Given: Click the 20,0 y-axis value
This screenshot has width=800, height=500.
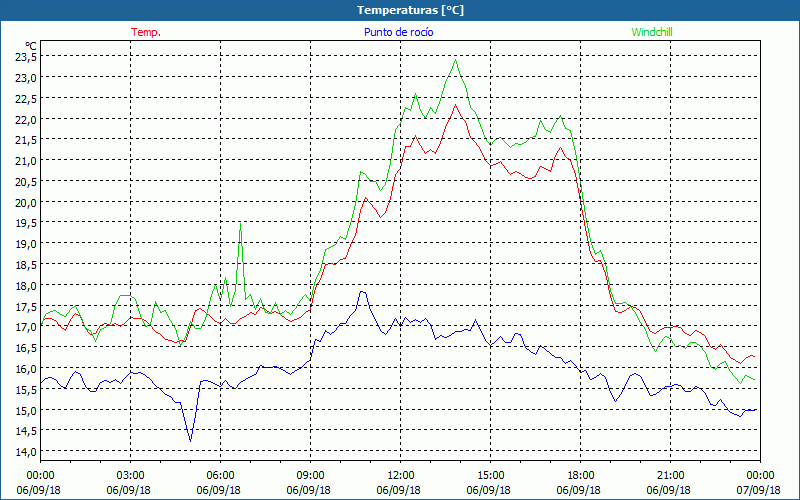Looking at the screenshot, I should (26, 203).
